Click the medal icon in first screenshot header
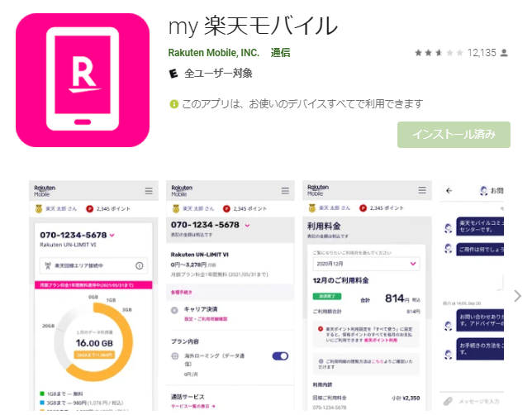The width and height of the screenshot is (532, 415). pos(39,208)
